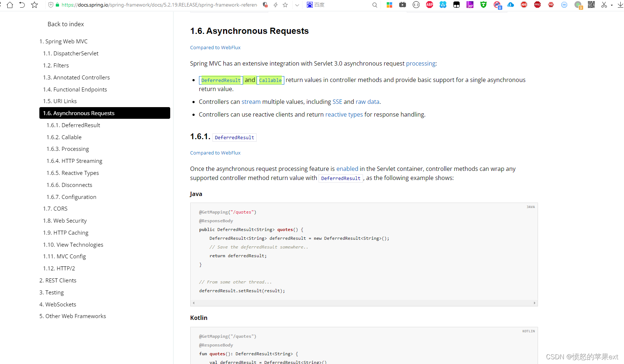This screenshot has height=364, width=624.
Task: Open 1.7. CORS in the sidebar
Action: click(55, 209)
